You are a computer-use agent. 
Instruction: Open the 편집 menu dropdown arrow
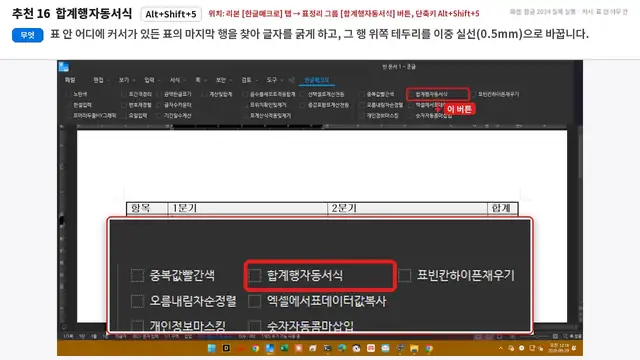pyautogui.click(x=109, y=80)
